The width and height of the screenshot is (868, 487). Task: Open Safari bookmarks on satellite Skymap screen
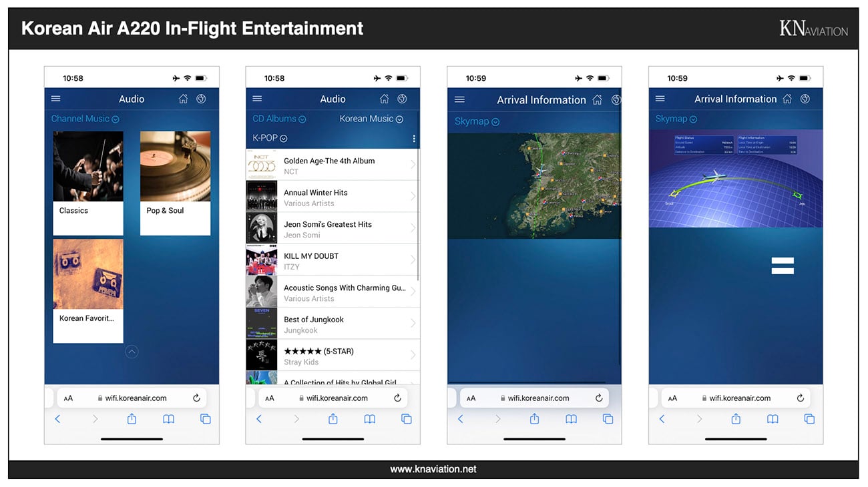pos(571,419)
